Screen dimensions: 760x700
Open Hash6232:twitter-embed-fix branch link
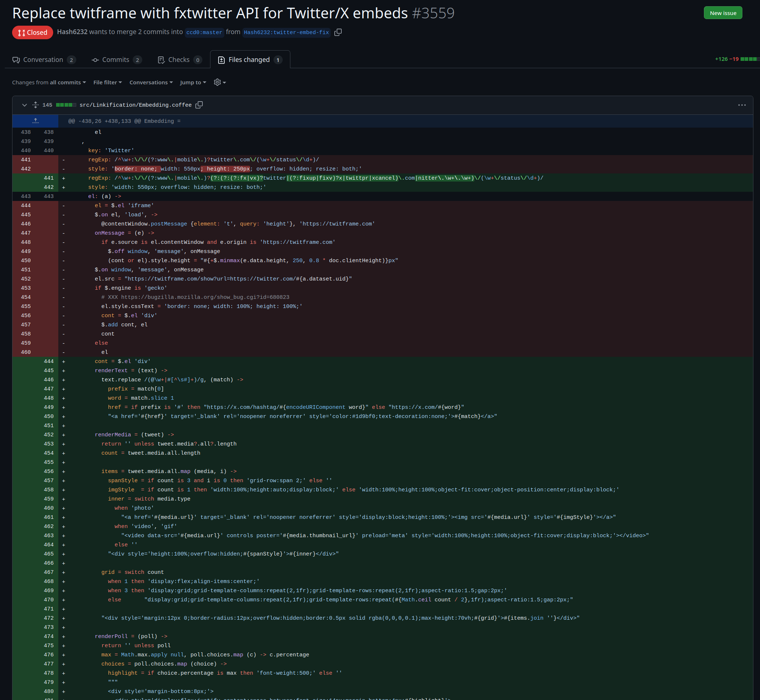[286, 33]
